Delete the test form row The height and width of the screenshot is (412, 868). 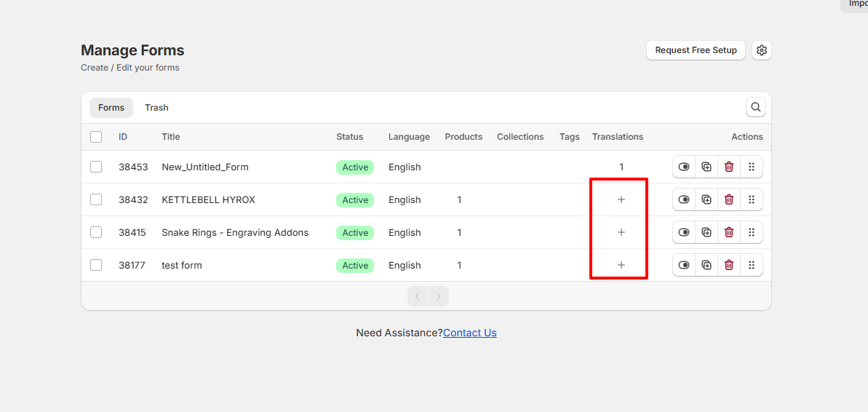pyautogui.click(x=728, y=265)
